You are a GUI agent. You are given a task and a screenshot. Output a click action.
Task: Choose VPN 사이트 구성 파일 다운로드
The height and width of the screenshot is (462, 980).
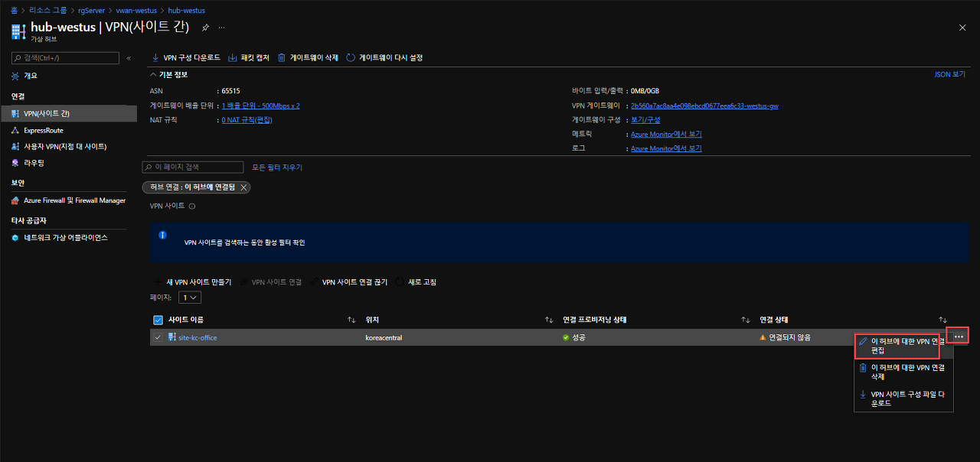pos(903,399)
